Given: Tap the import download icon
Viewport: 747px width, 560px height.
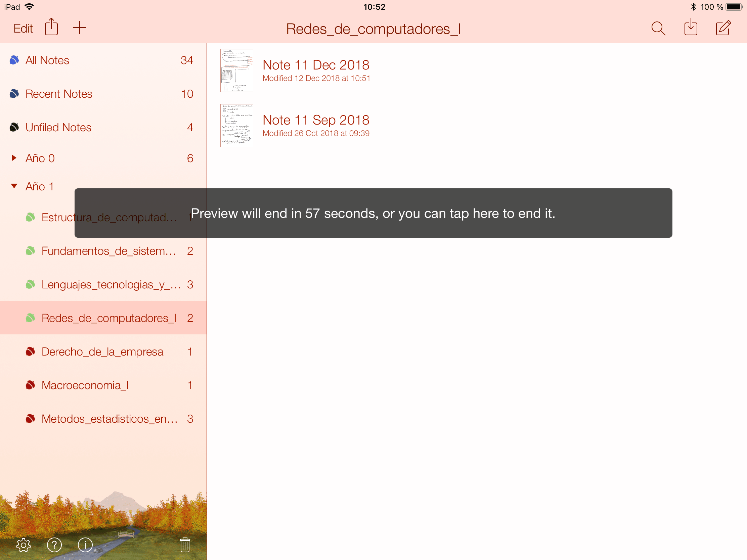Looking at the screenshot, I should (691, 28).
